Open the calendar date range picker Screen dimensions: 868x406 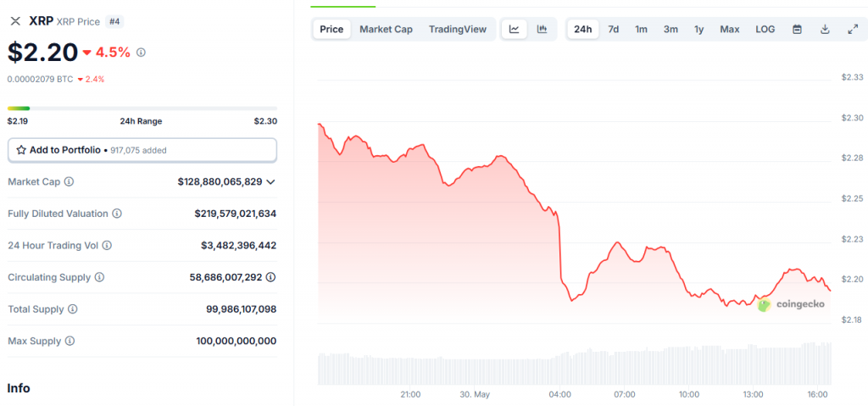point(797,29)
